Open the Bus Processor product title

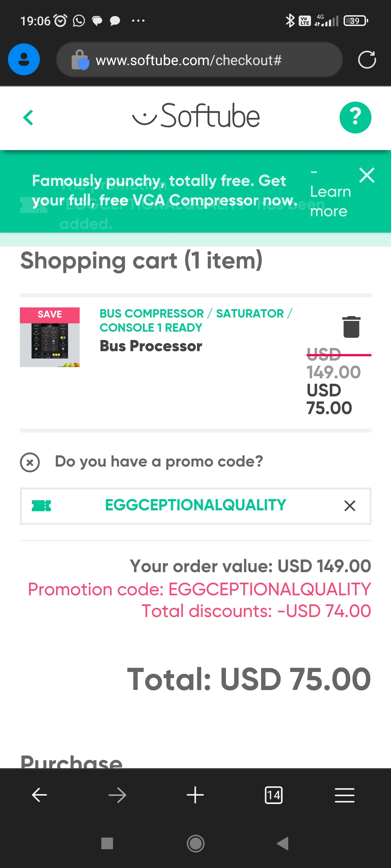[151, 346]
